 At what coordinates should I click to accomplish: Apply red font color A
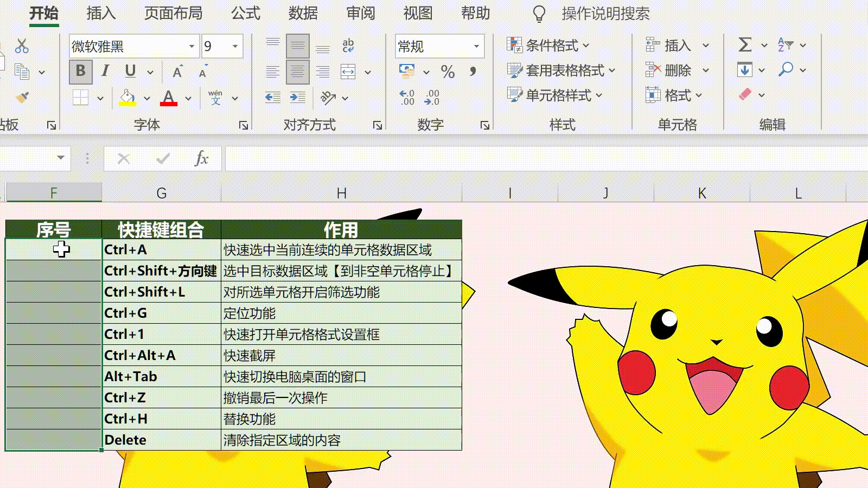click(x=169, y=98)
